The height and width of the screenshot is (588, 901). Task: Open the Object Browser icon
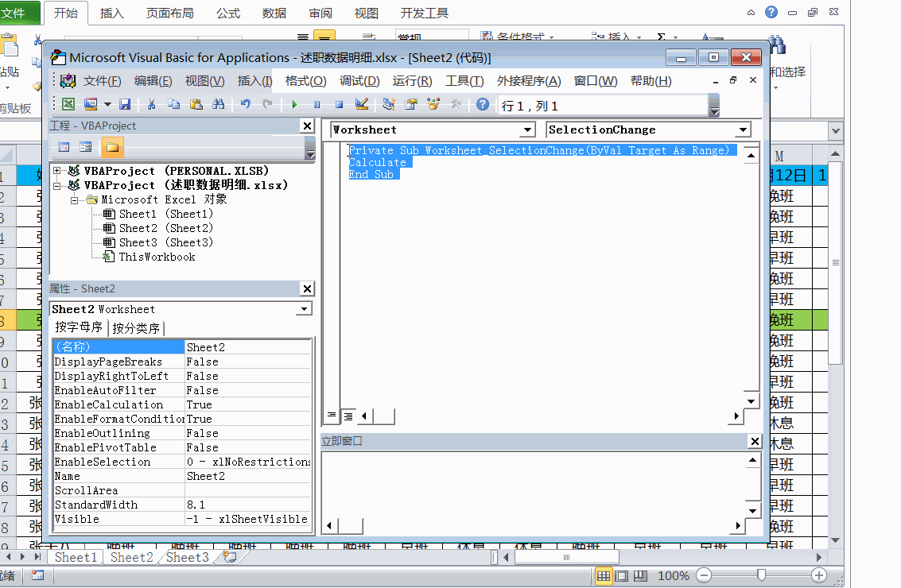433,104
